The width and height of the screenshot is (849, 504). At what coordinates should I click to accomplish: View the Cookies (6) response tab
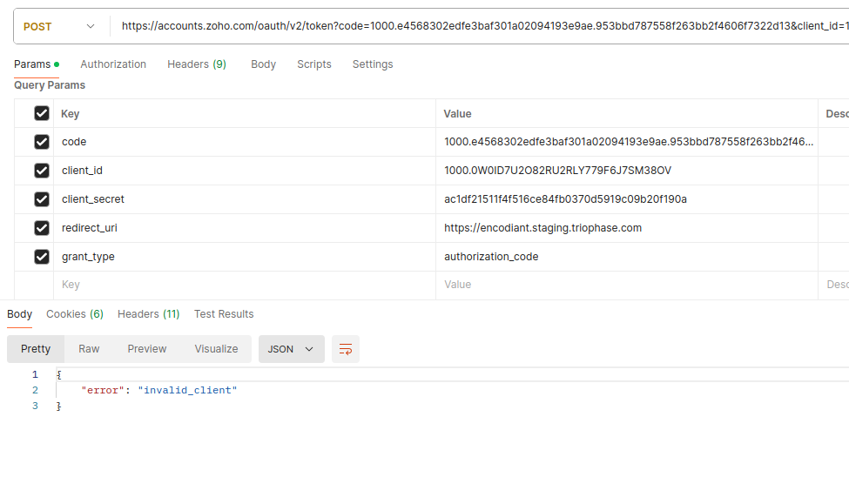pos(74,314)
